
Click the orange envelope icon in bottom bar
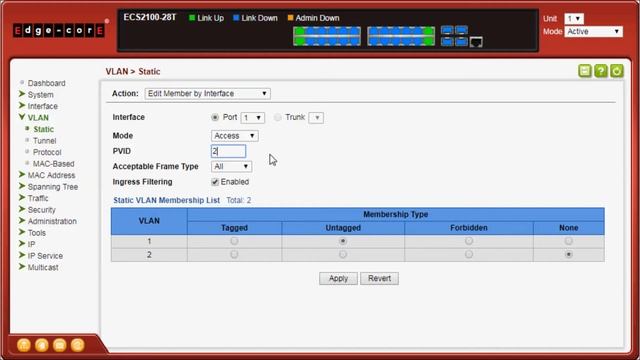pos(60,345)
